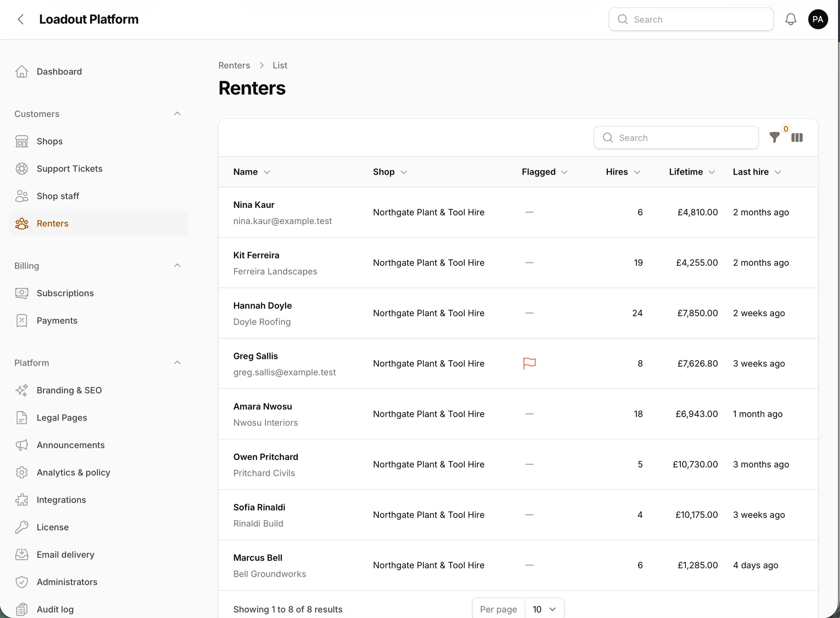Click the Dashboard home icon
Image resolution: width=840 pixels, height=618 pixels.
(x=21, y=71)
